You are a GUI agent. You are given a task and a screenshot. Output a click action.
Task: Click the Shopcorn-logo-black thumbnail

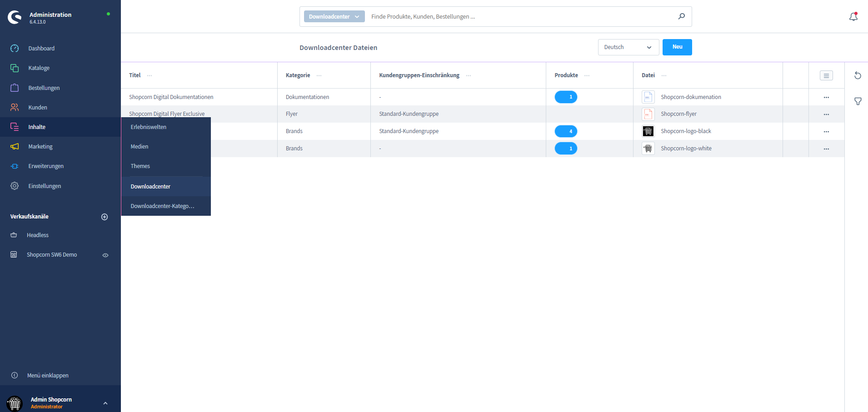click(x=648, y=131)
